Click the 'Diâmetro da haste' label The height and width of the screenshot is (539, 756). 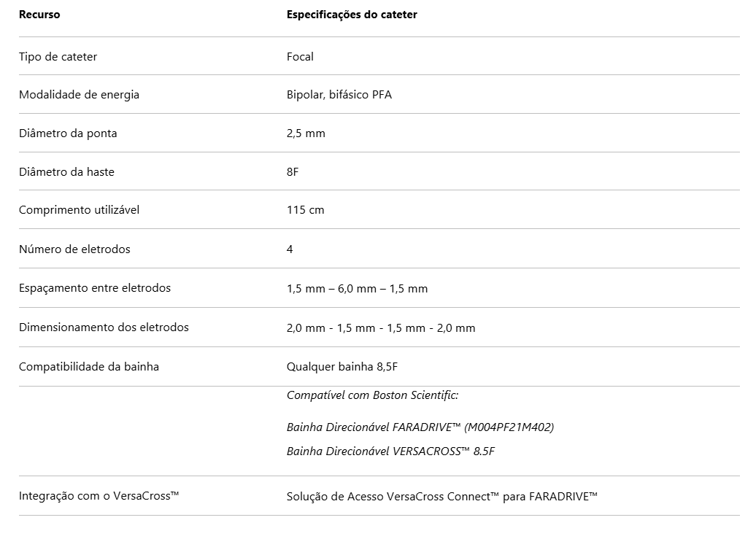tap(66, 171)
